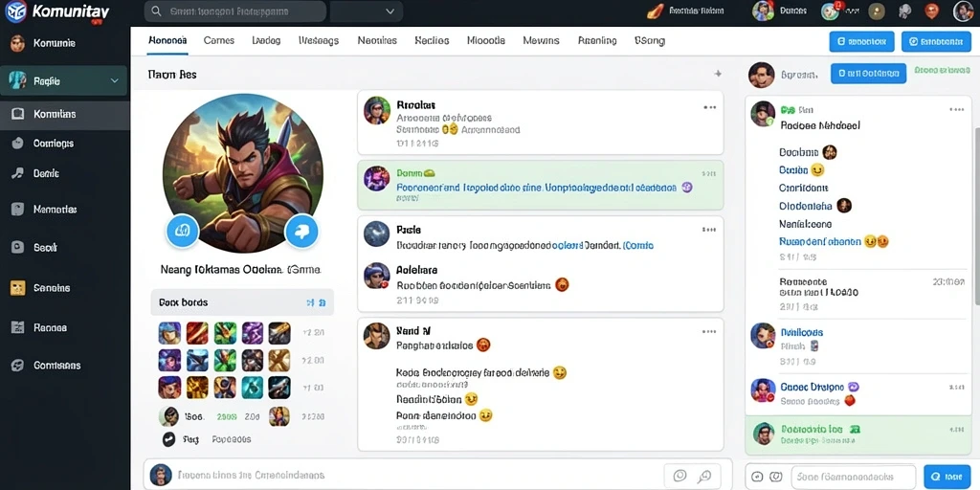Click the gray creature icon in top bar
980x490 pixels.
904,11
